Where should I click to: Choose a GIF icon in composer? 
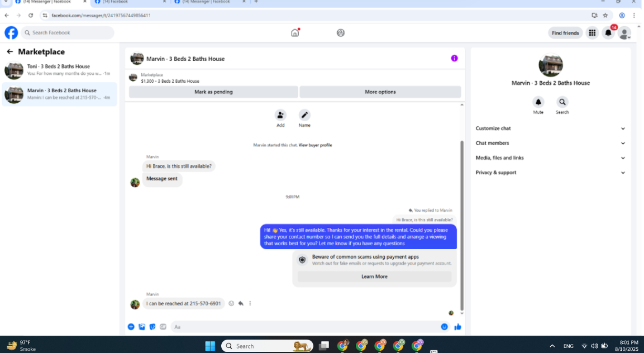[163, 327]
